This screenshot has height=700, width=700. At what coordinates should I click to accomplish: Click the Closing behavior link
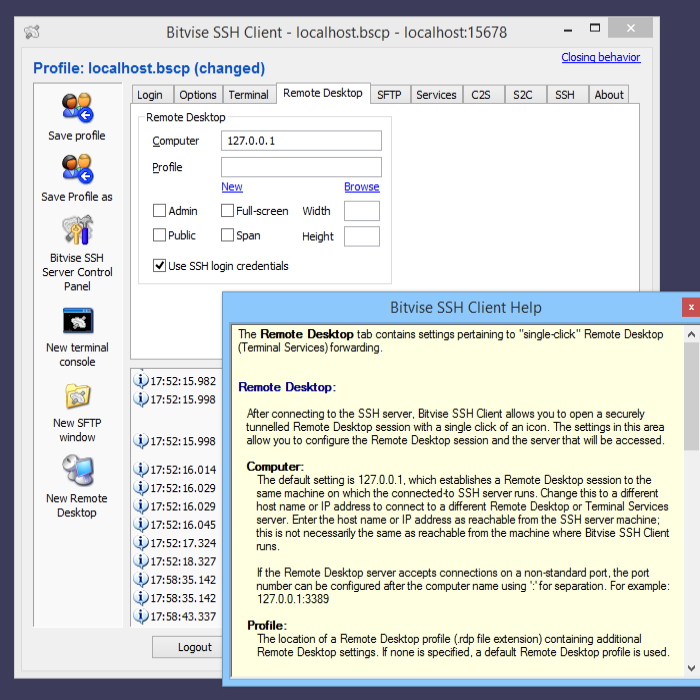coord(600,57)
